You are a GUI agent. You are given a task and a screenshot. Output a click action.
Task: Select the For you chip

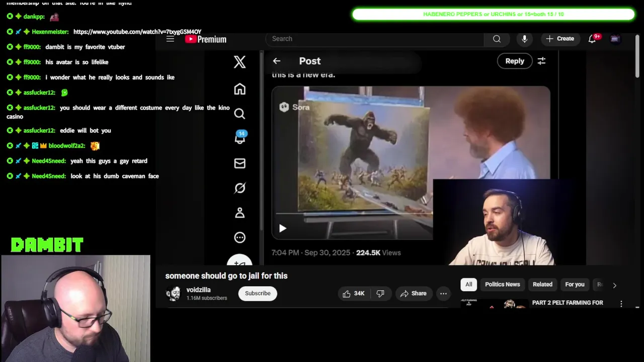tap(575, 285)
